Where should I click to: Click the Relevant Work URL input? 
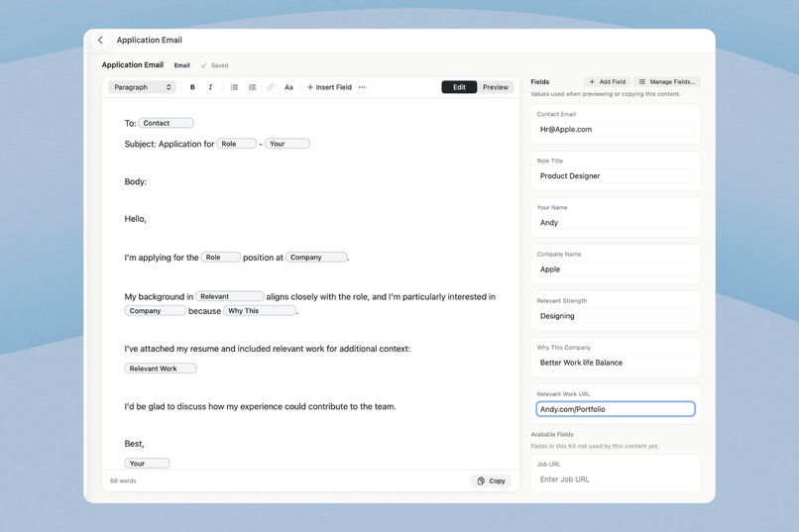point(616,409)
